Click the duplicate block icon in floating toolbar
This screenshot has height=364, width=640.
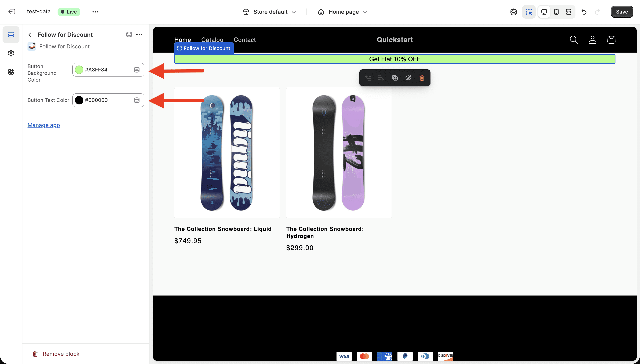pos(395,78)
